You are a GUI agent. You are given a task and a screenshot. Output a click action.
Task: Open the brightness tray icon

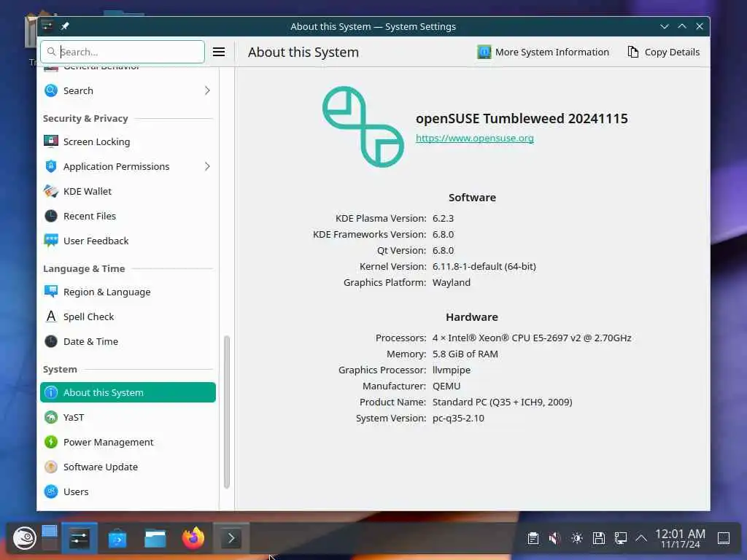577,539
